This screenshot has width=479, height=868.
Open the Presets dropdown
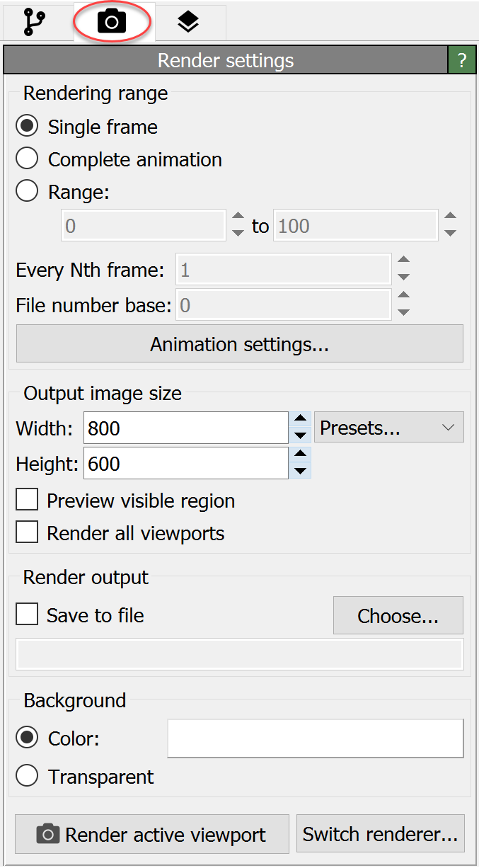pos(388,428)
